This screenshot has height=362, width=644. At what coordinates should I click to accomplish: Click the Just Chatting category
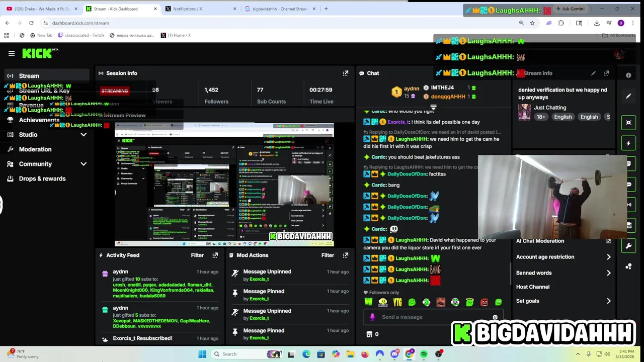(550, 108)
